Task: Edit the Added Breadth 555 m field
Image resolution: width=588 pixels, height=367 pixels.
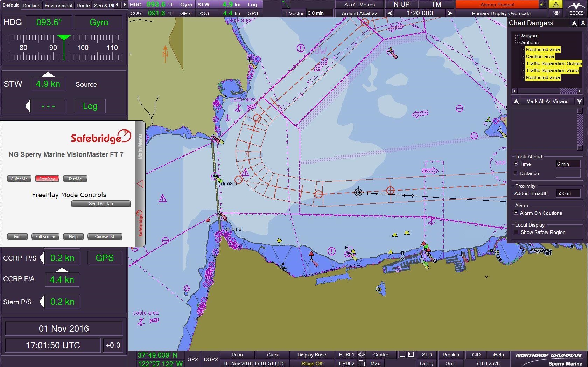Action: pos(567,193)
